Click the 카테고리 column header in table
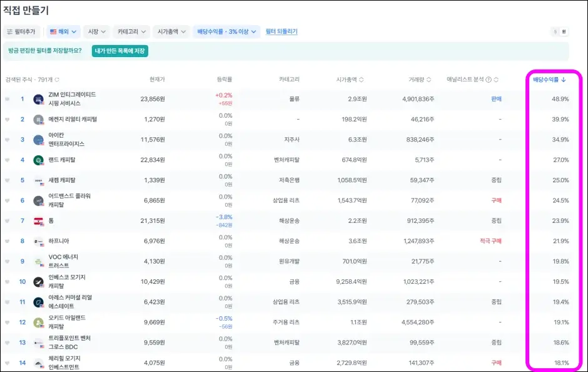This screenshot has height=372, width=588. [289, 80]
